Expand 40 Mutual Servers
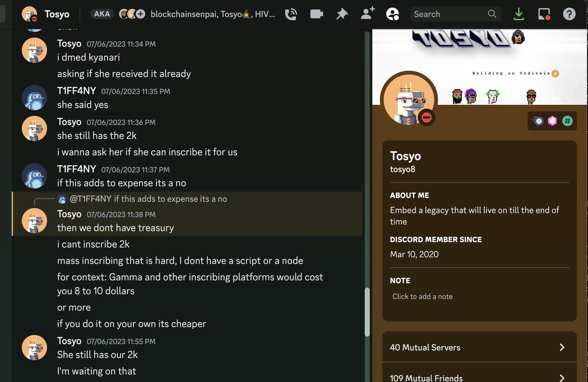The height and width of the screenshot is (382, 588). [479, 347]
